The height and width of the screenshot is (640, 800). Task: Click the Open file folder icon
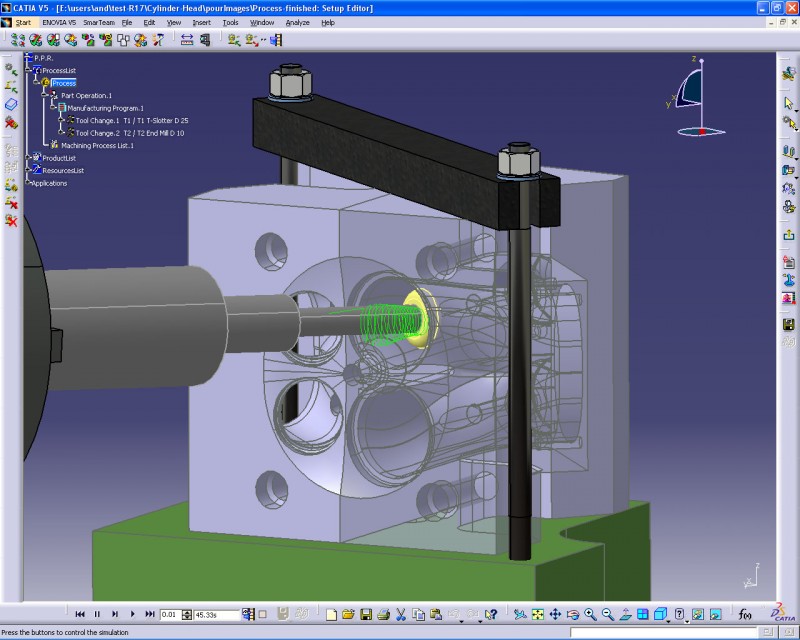point(349,614)
